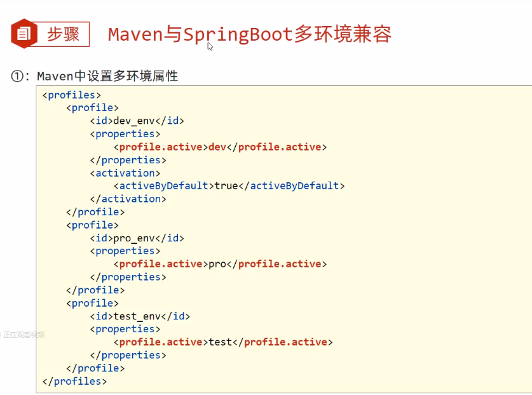532x395 pixels.
Task: Click the profile.active pro line
Action: point(220,264)
